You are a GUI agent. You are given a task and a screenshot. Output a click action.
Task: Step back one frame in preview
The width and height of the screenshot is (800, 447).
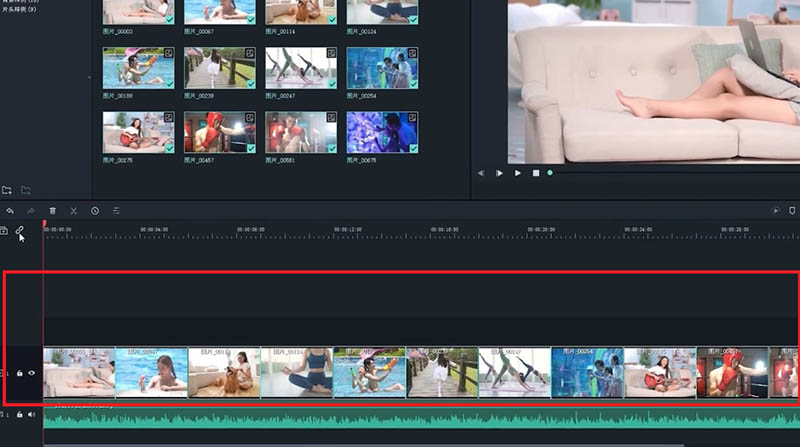tap(481, 173)
